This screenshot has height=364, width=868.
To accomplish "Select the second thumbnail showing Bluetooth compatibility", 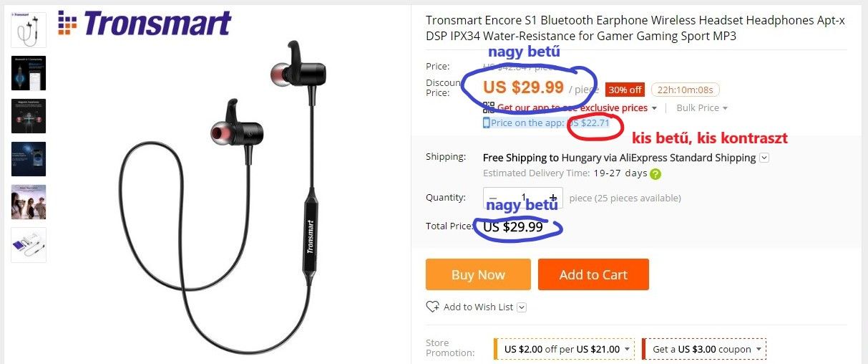I will click(29, 72).
